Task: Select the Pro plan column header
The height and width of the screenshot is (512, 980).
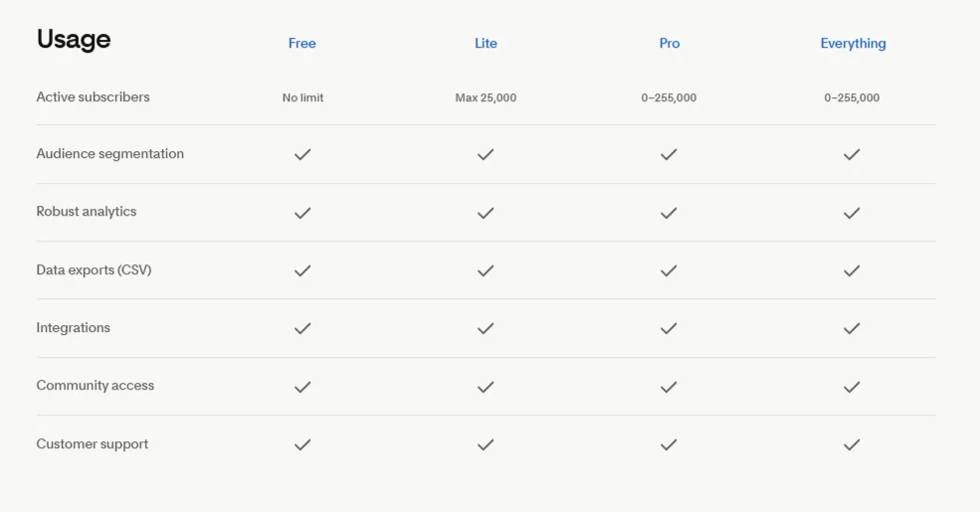Action: (670, 43)
